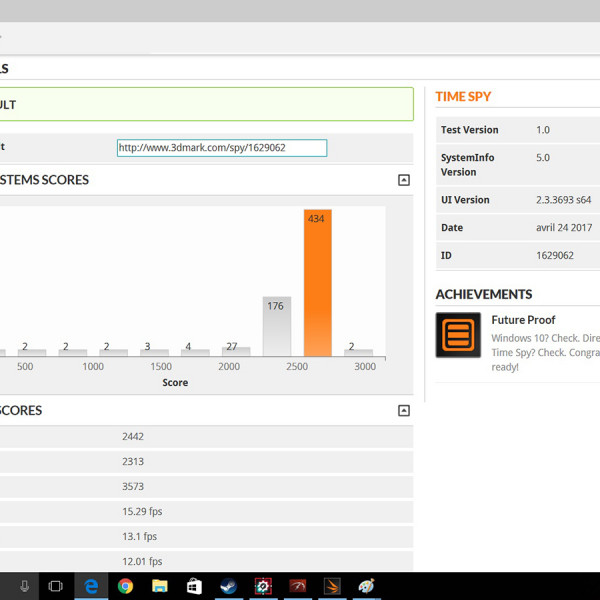This screenshot has width=600, height=600.
Task: Collapse the Systems Scores section
Action: 404,180
